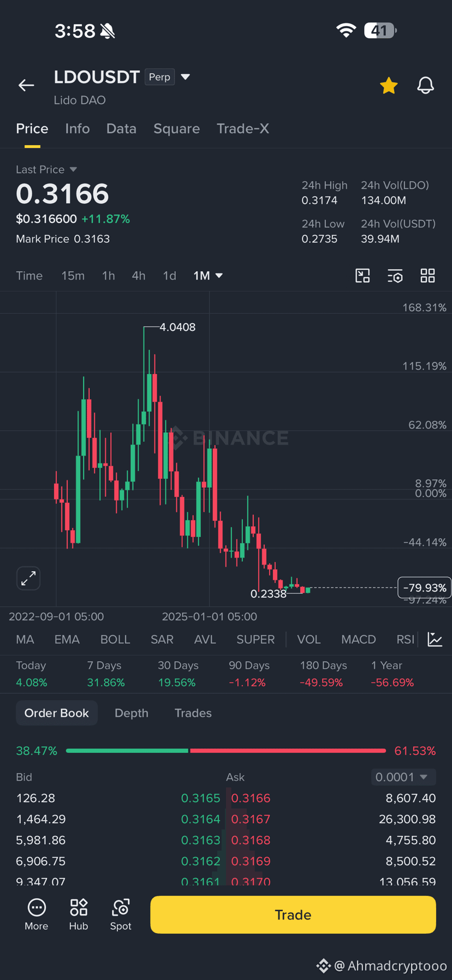Open the 0.0001 price precision dropdown
The image size is (452, 980).
click(403, 777)
